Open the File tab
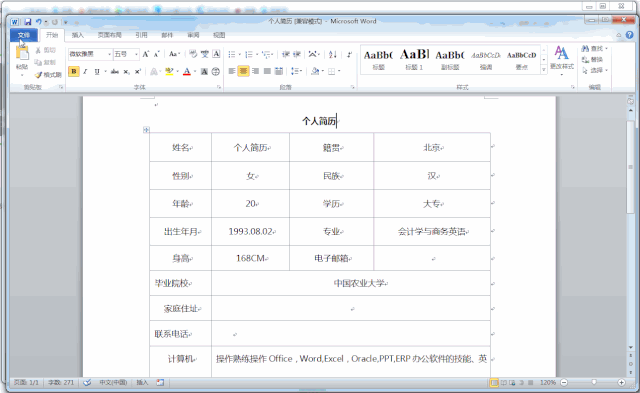 click(x=24, y=35)
